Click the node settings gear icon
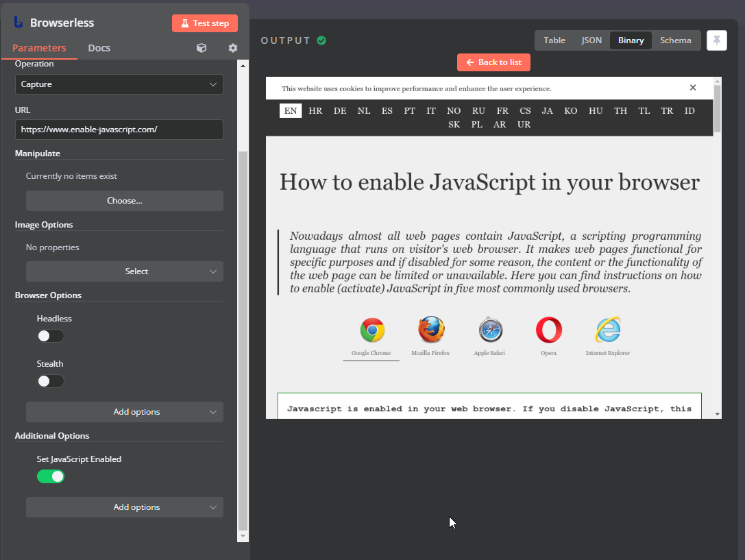The height and width of the screenshot is (560, 745). (x=233, y=48)
